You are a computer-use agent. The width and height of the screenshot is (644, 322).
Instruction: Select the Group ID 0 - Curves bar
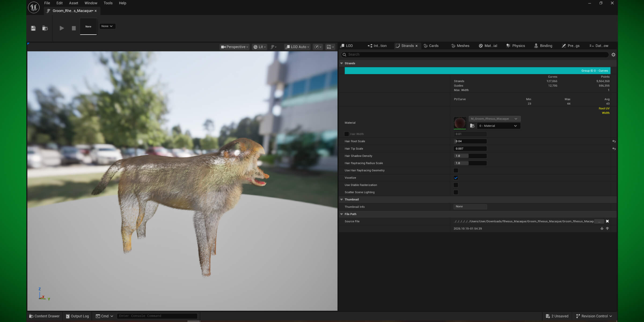(x=477, y=71)
